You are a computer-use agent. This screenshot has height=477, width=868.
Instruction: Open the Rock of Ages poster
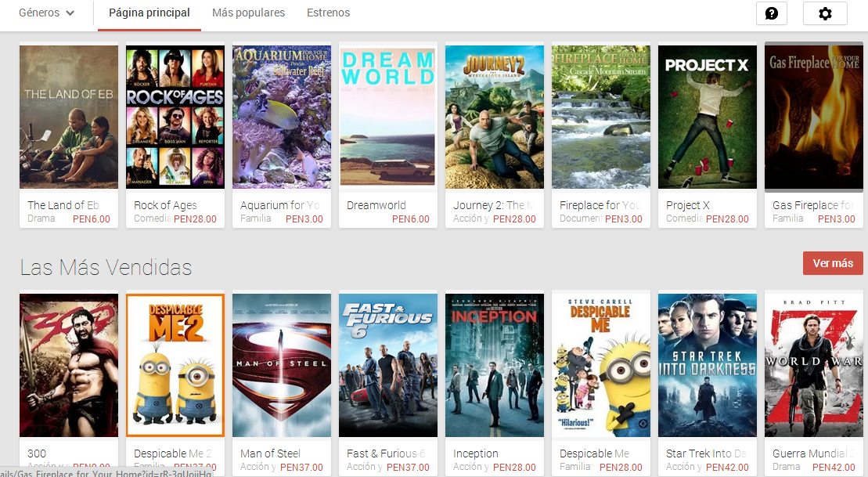coord(175,117)
